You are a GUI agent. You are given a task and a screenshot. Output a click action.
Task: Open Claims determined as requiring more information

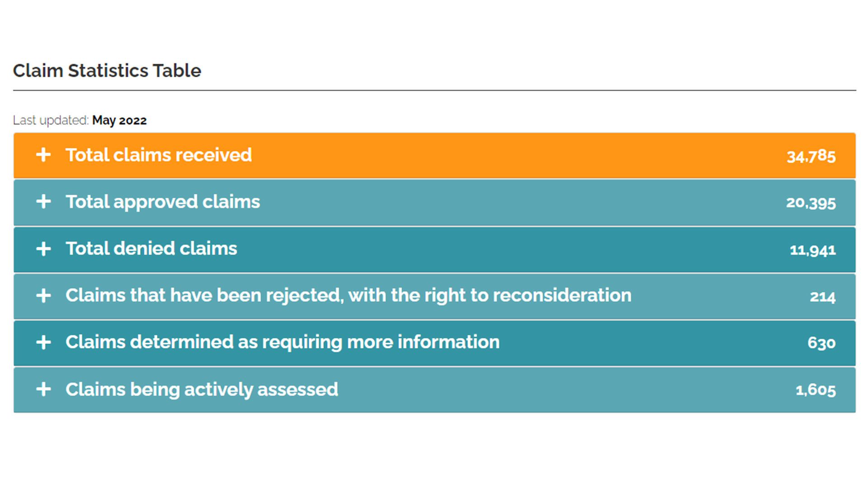(x=434, y=343)
